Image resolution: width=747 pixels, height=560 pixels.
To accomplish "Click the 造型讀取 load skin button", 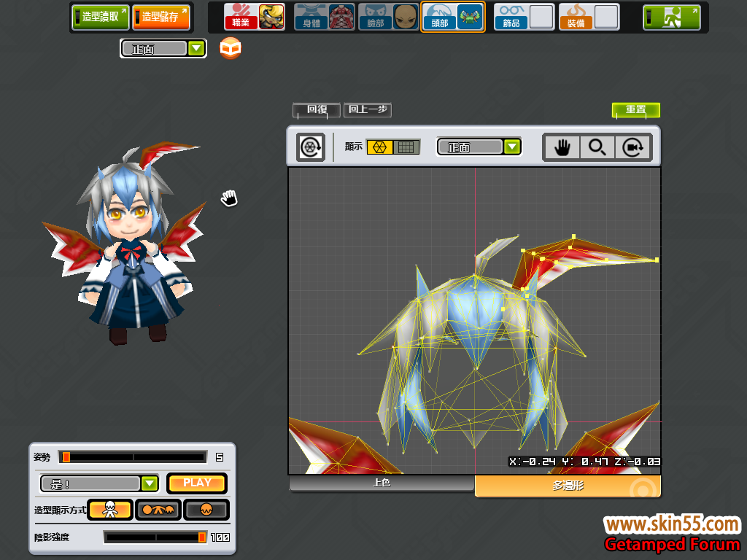I will [101, 17].
